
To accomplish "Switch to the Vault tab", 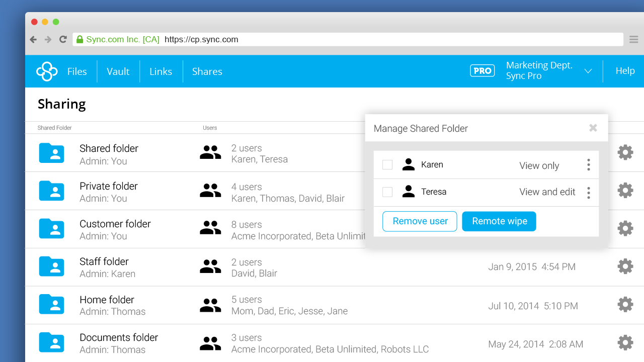I will [118, 71].
